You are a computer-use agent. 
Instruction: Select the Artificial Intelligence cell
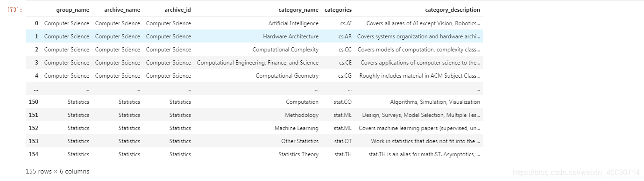point(293,23)
